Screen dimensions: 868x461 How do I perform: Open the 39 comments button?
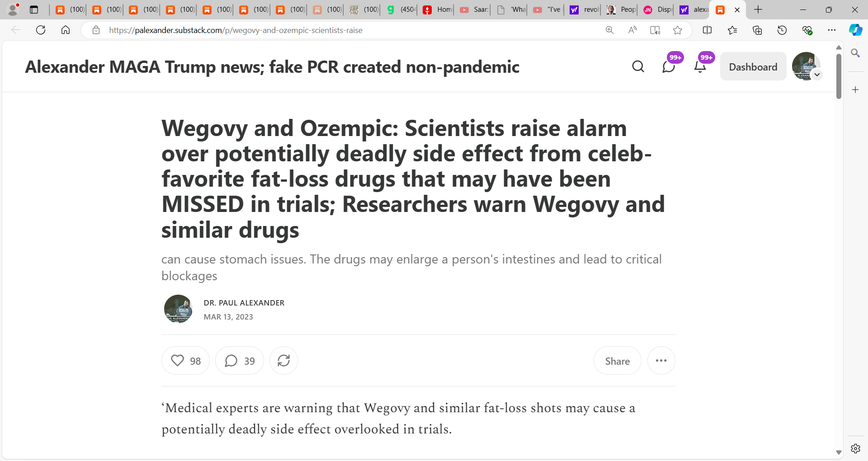[240, 361]
